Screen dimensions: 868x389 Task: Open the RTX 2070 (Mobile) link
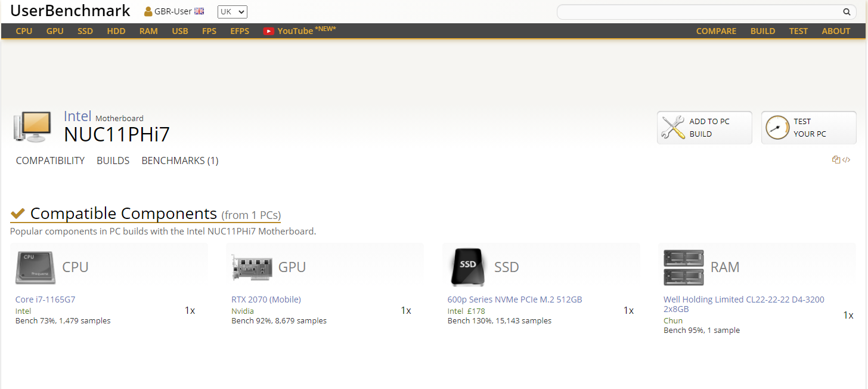pyautogui.click(x=266, y=300)
